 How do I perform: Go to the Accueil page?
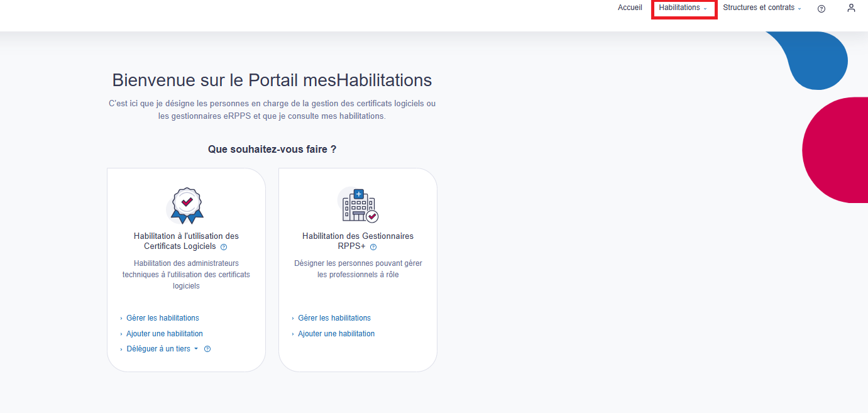(x=630, y=8)
